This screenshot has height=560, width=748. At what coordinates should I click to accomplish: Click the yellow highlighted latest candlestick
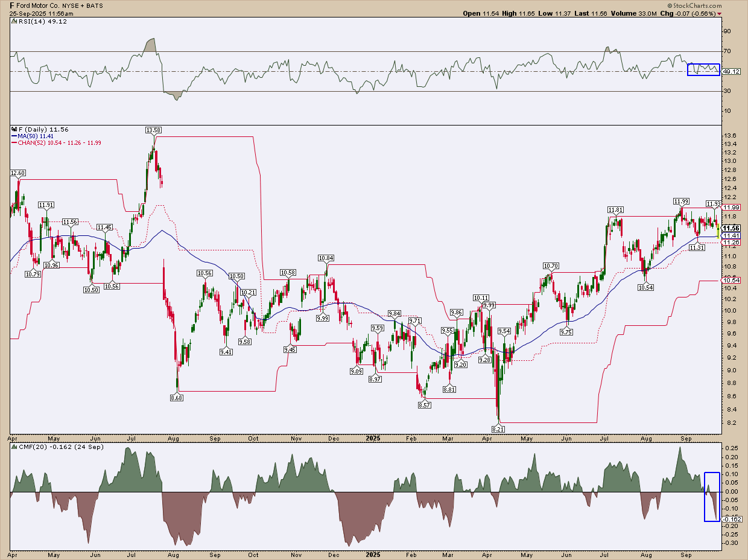[718, 230]
